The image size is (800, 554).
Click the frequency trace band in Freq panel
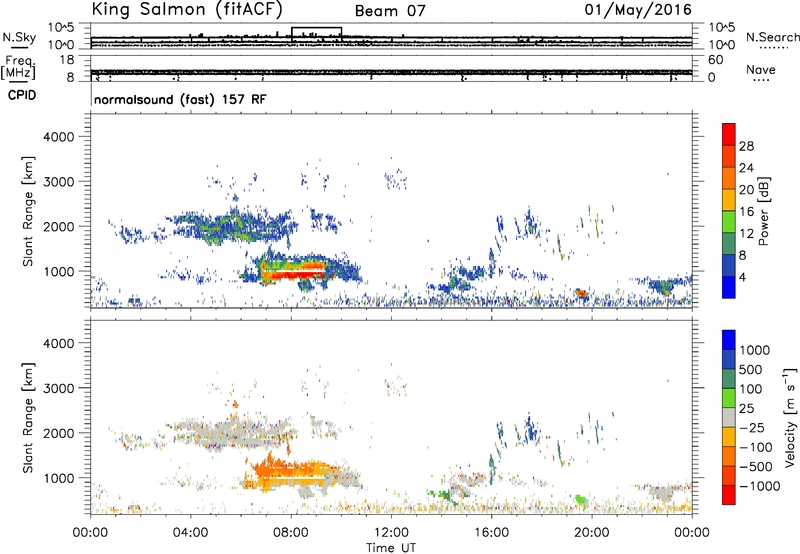(391, 72)
